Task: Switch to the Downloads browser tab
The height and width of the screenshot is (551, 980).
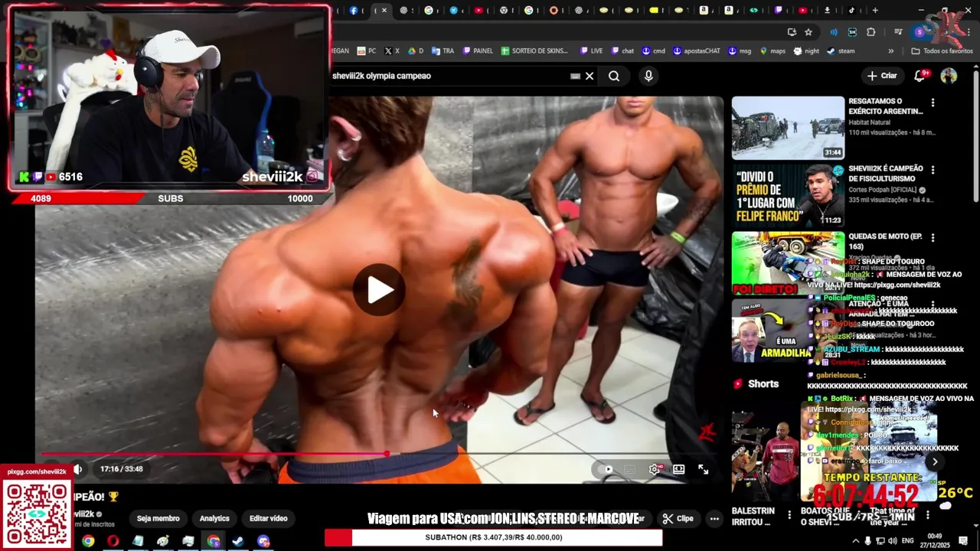Action: click(827, 11)
